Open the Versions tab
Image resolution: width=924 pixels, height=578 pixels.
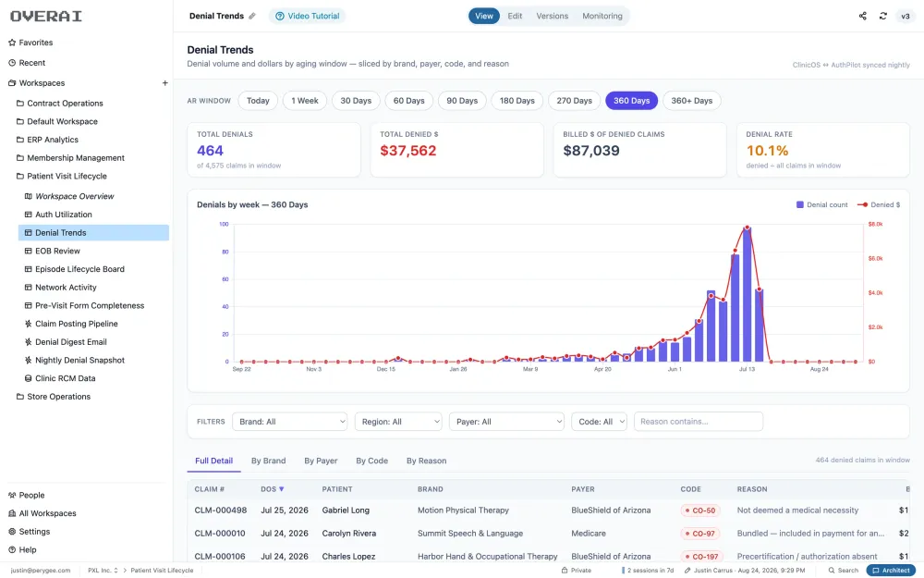click(x=553, y=16)
